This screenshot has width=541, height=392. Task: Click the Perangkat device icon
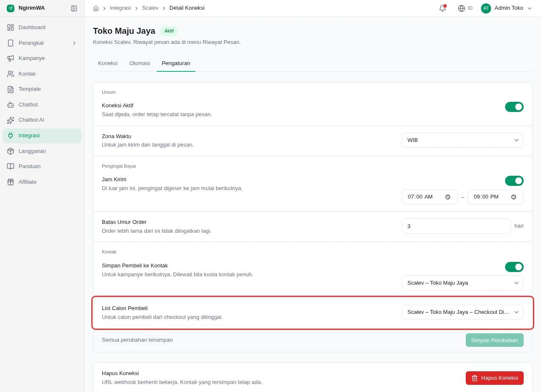[x=11, y=43]
